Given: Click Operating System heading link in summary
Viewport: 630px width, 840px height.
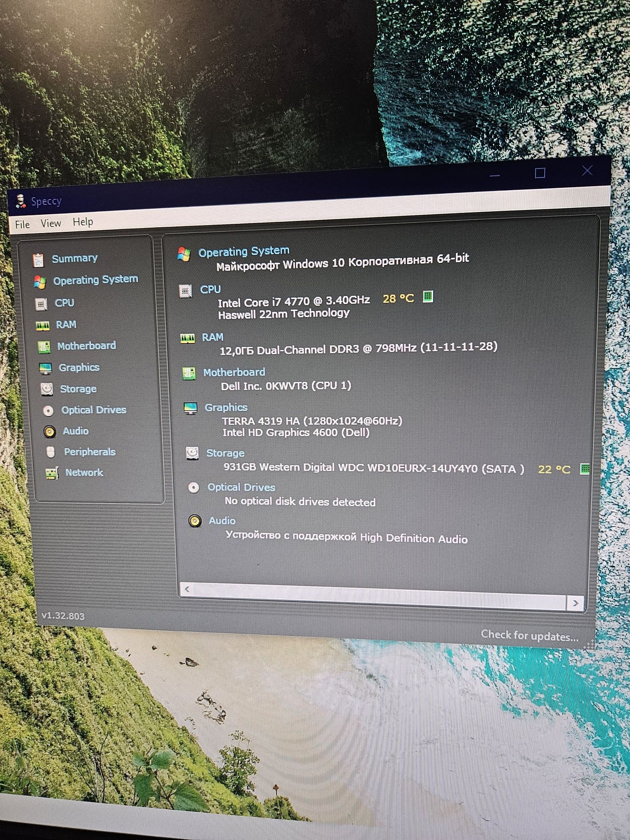Looking at the screenshot, I should click(x=244, y=251).
